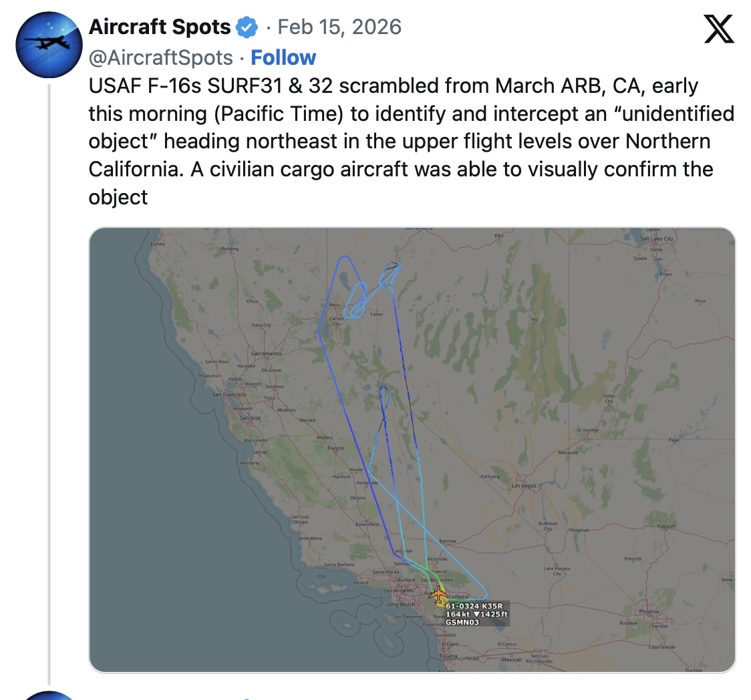Viewport: 751px width, 700px height.
Task: Click the GSMN03 callsign text on the map
Action: click(x=461, y=621)
